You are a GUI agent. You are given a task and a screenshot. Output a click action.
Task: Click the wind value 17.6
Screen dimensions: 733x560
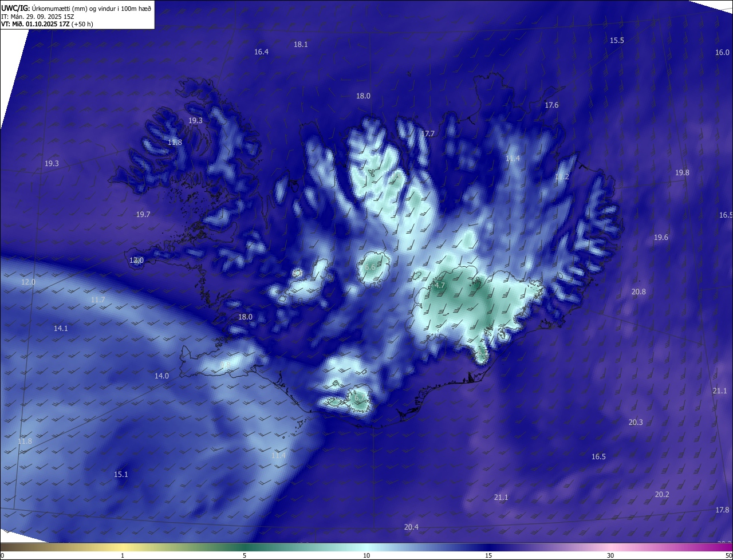pyautogui.click(x=551, y=105)
